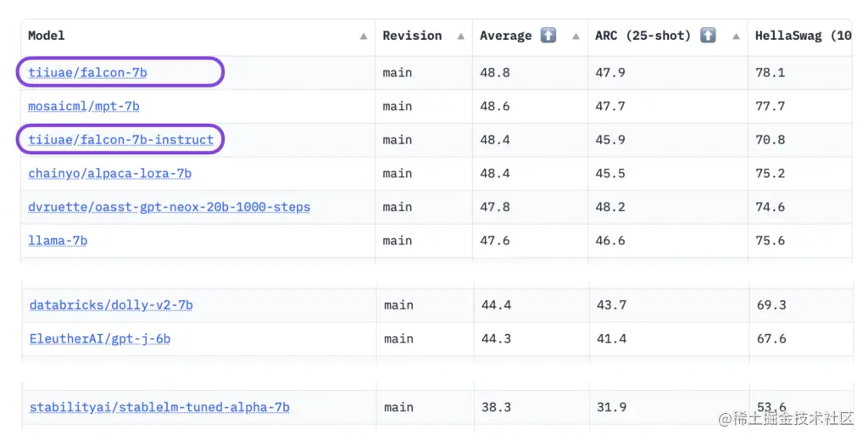Click the main revision cell for stablelm-tuned-alpha-7b
The width and height of the screenshot is (868, 441).
click(x=426, y=407)
